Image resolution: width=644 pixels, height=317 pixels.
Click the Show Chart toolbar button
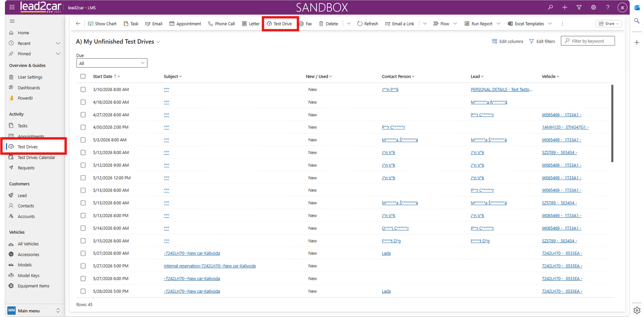coord(102,24)
